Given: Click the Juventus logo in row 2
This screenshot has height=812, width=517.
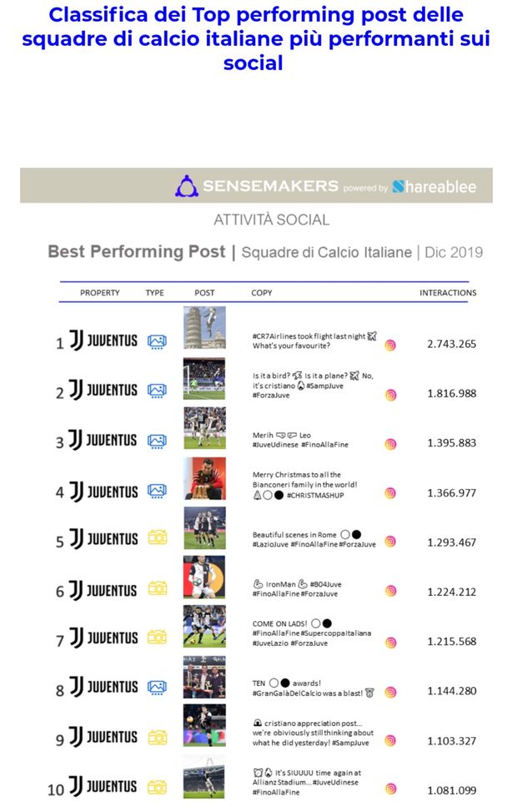Looking at the screenshot, I should (104, 390).
